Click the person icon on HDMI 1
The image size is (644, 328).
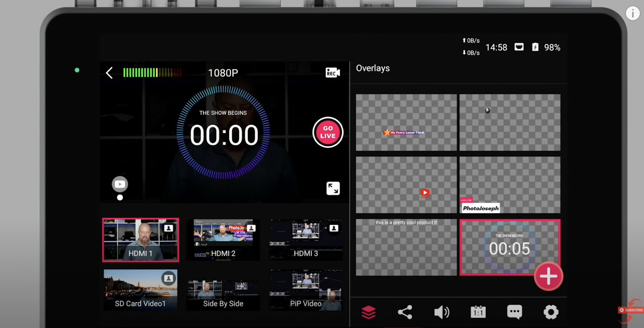[168, 228]
